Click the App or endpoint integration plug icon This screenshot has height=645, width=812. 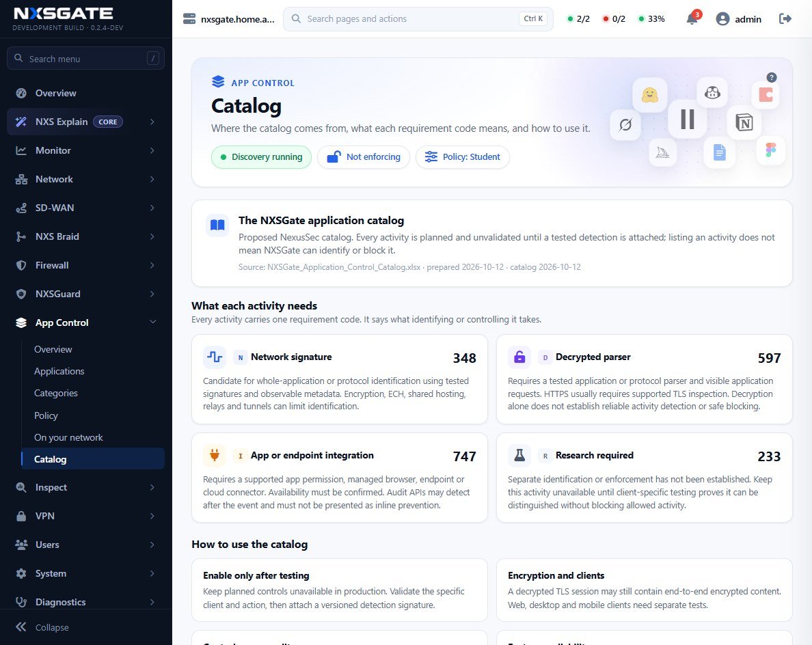pyautogui.click(x=215, y=455)
